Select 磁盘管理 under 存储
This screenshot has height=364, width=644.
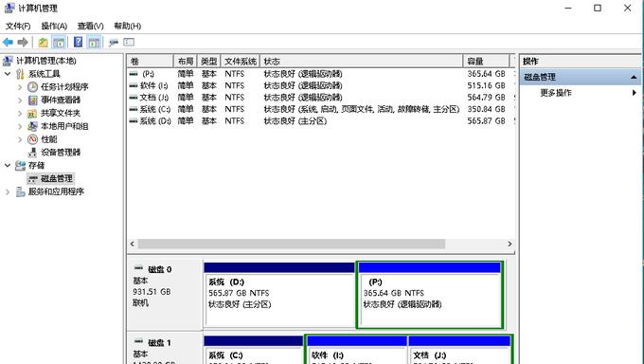tap(57, 178)
